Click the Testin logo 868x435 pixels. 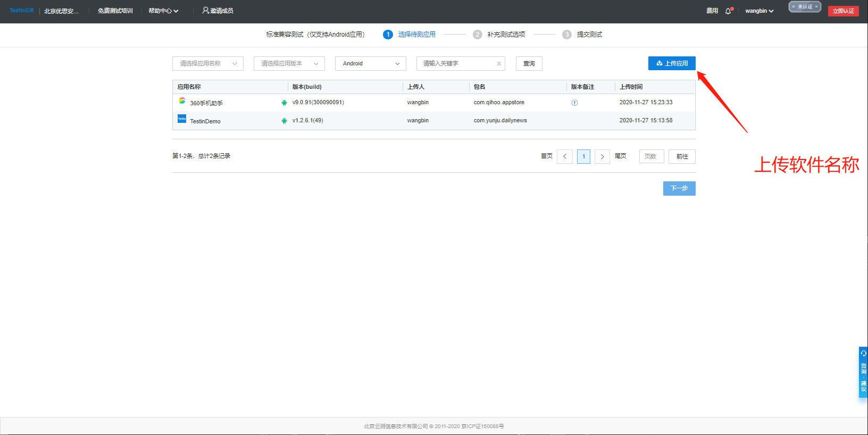[x=22, y=10]
